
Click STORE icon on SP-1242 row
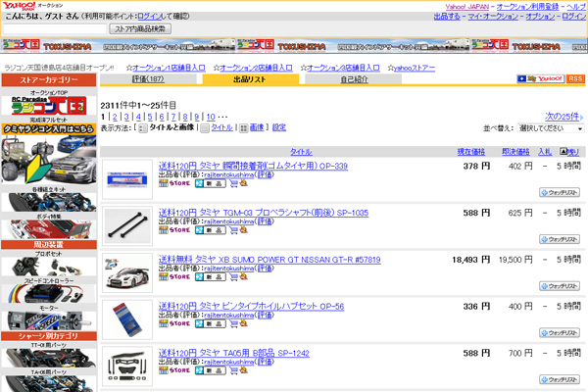point(174,370)
